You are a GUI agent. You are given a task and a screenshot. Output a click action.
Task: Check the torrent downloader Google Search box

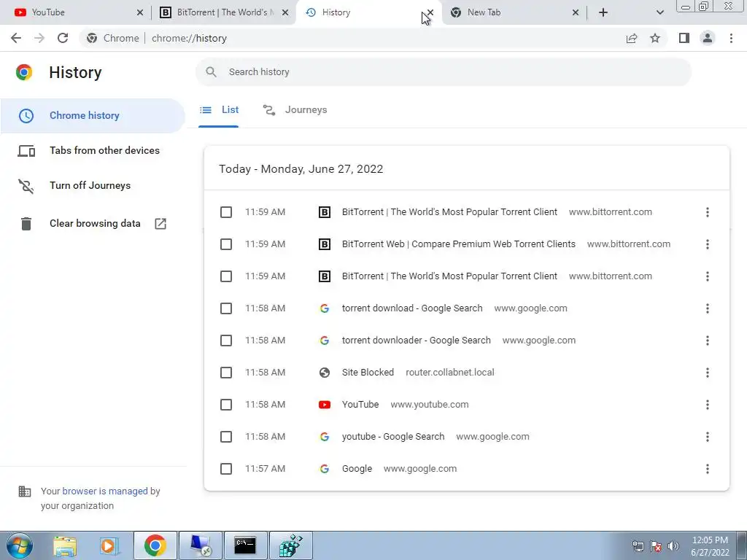[x=226, y=341]
